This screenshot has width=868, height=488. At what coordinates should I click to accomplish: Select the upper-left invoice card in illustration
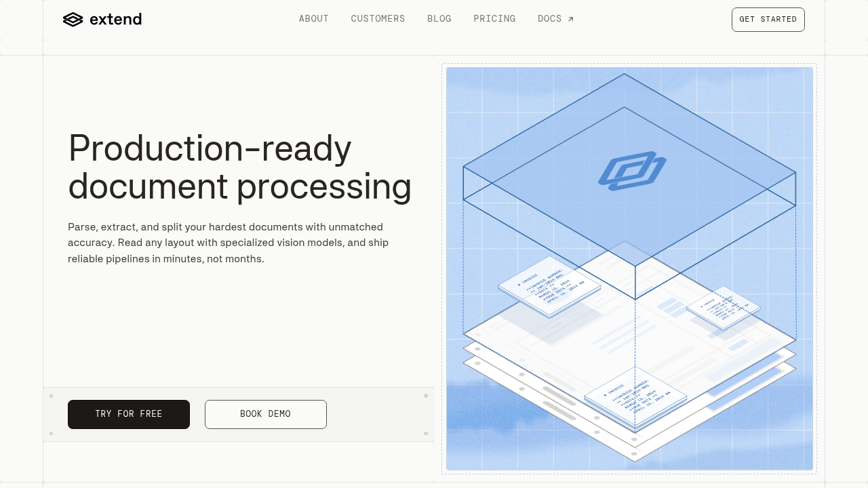pyautogui.click(x=549, y=286)
